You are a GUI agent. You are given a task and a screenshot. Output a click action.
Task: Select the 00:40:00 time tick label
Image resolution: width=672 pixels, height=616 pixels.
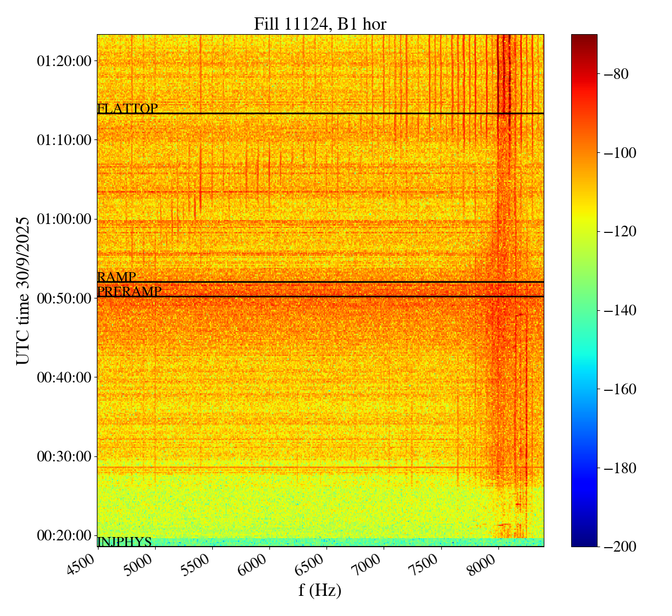[63, 377]
